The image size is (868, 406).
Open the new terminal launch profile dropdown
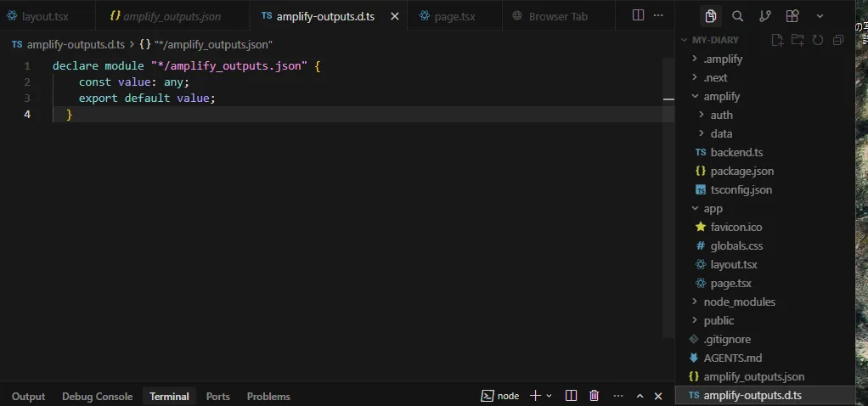pos(549,396)
